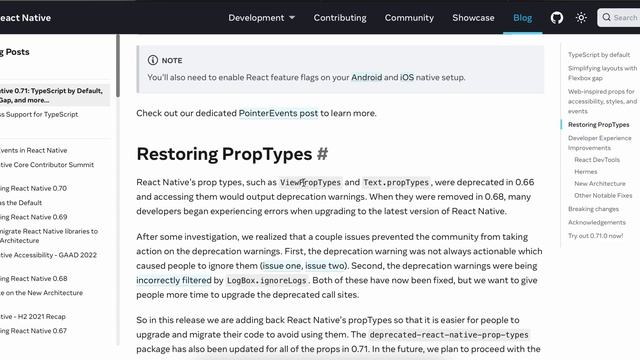This screenshot has height=360, width=640.
Task: Select the Blog nav tab
Action: click(x=522, y=18)
